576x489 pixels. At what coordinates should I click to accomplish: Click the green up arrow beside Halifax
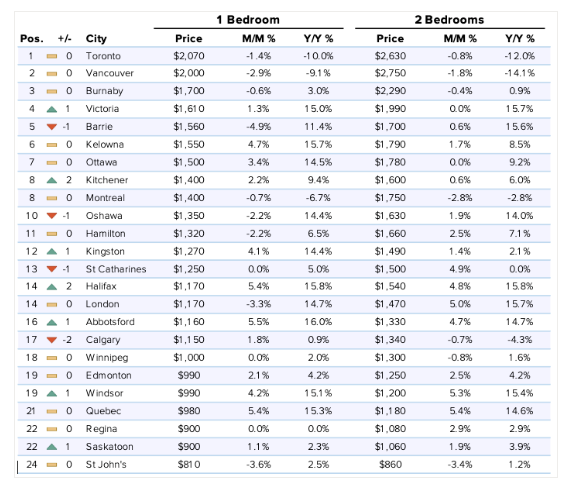coord(52,287)
